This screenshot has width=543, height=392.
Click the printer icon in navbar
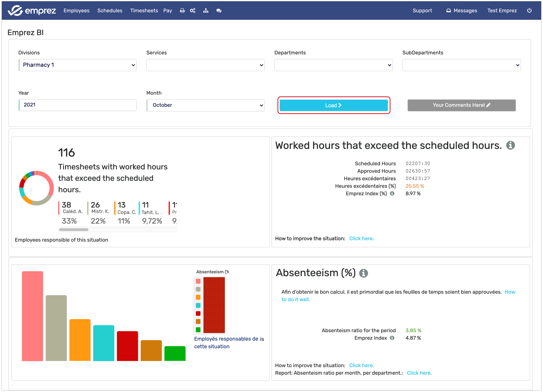click(x=182, y=10)
